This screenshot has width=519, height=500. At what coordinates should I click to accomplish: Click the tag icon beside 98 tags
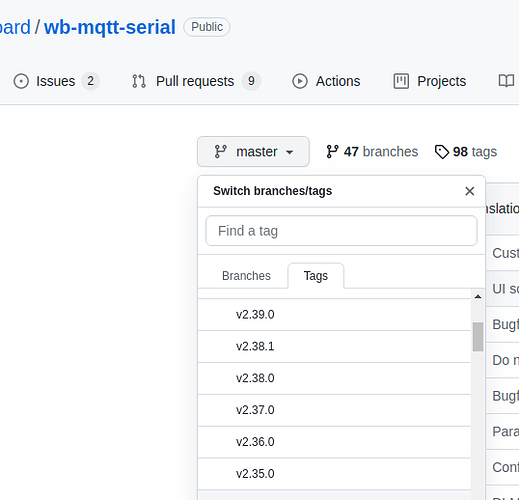(442, 152)
